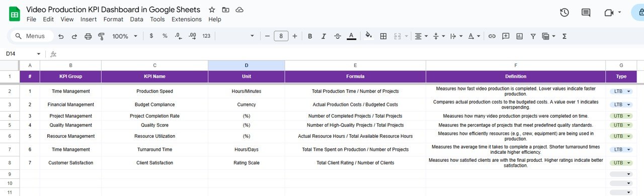Screen dimensions: 644x196
Task: Decrease font size with minus button
Action: pos(267,36)
